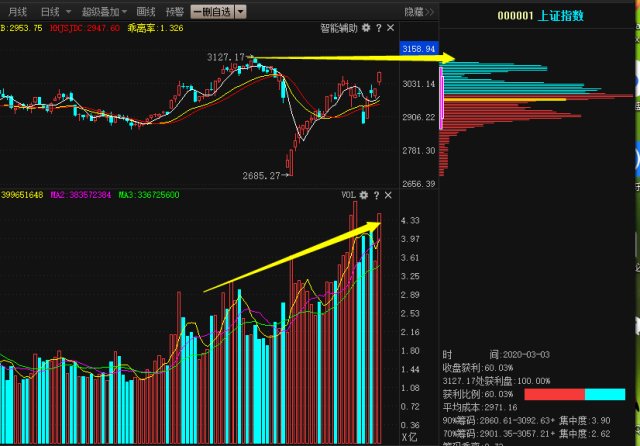Click the 2906.22 price axis label
Viewport: 640px width, 446px height.
click(419, 117)
